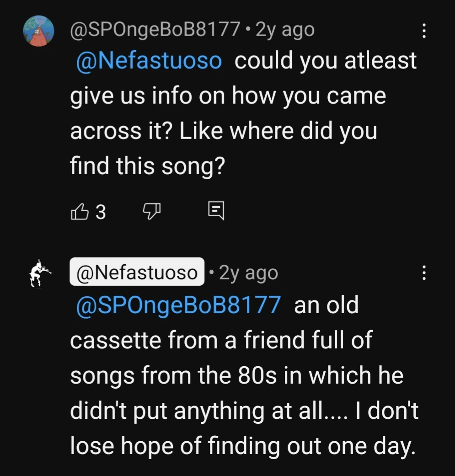Viewport: 455px width, 476px height.
Task: Click Nefastuoso reply's "2y ago" timestamp
Action: click(x=248, y=273)
